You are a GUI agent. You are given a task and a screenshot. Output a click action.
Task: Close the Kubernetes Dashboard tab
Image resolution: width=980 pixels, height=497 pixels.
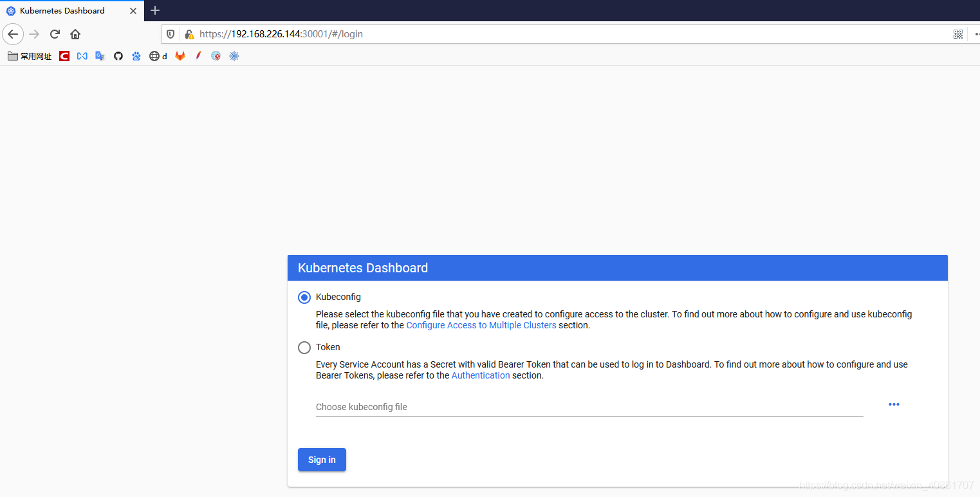point(133,11)
